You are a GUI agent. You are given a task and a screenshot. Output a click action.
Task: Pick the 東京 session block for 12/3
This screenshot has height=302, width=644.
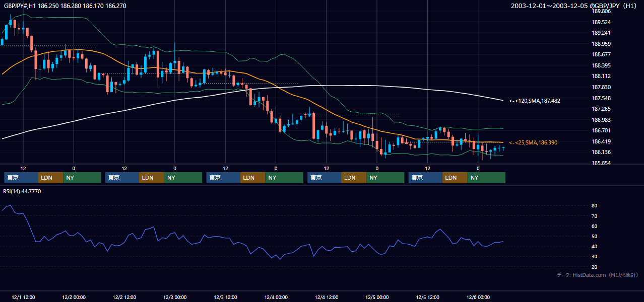(223, 178)
